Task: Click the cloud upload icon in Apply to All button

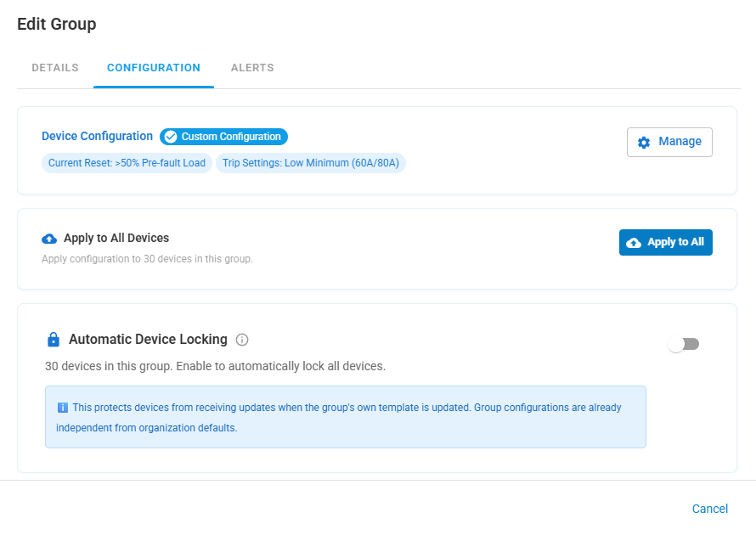Action: click(x=634, y=242)
